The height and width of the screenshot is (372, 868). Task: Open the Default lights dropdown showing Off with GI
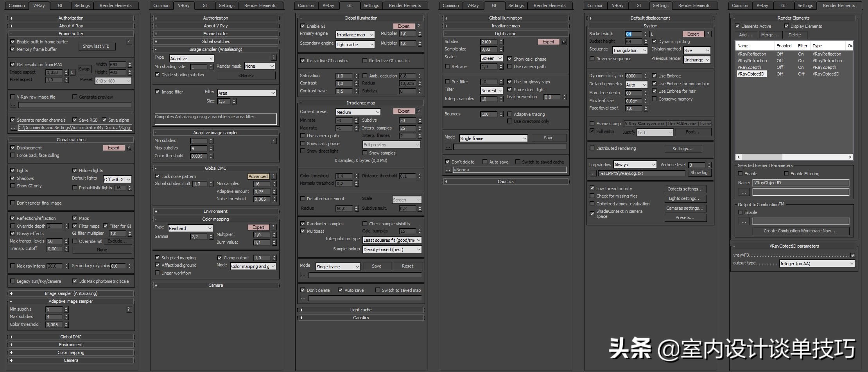[x=117, y=180]
